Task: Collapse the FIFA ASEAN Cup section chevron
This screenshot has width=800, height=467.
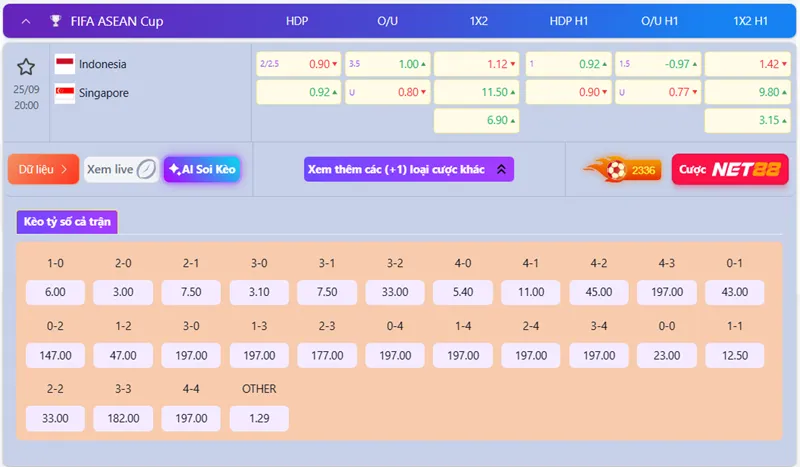Action: (26, 21)
